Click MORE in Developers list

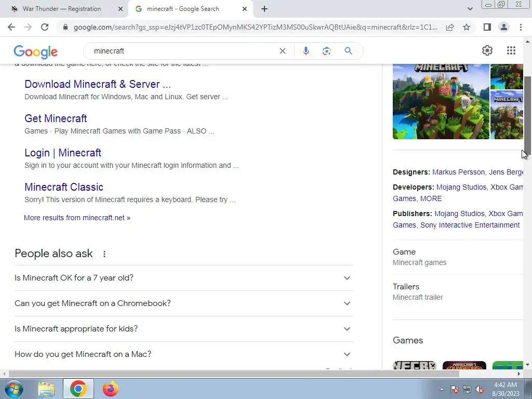point(431,198)
